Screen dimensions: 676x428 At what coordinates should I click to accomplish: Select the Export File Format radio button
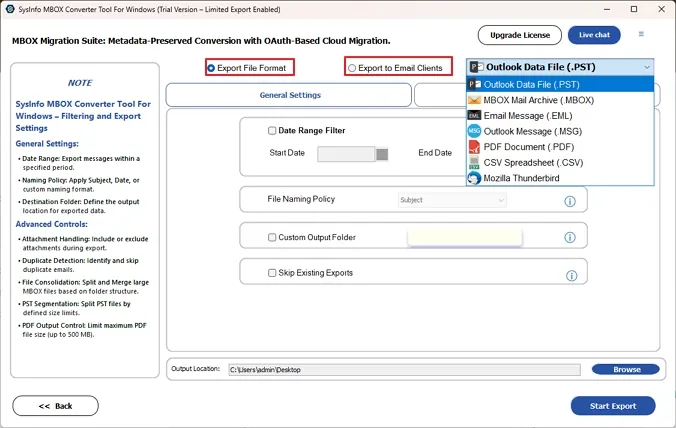pyautogui.click(x=211, y=68)
